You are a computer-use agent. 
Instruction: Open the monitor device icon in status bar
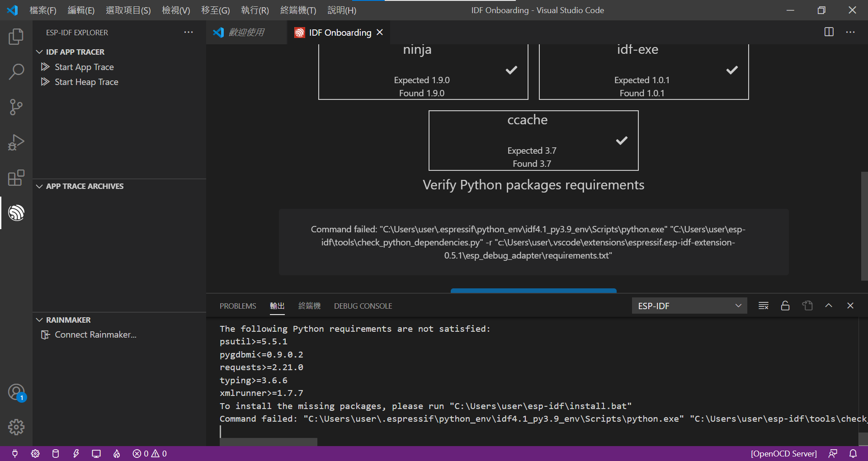pyautogui.click(x=96, y=453)
